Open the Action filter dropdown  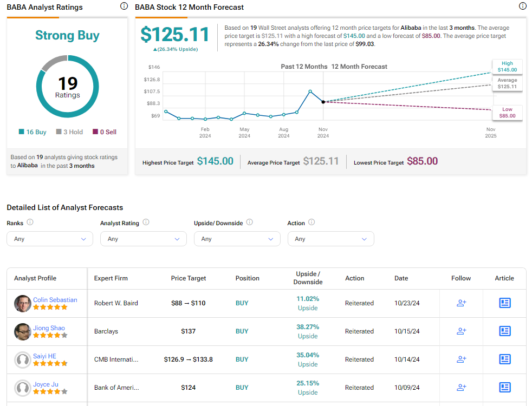[330, 239]
